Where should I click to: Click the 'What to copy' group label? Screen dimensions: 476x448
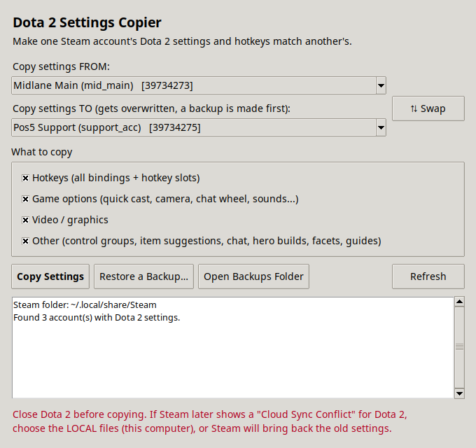[x=42, y=152]
